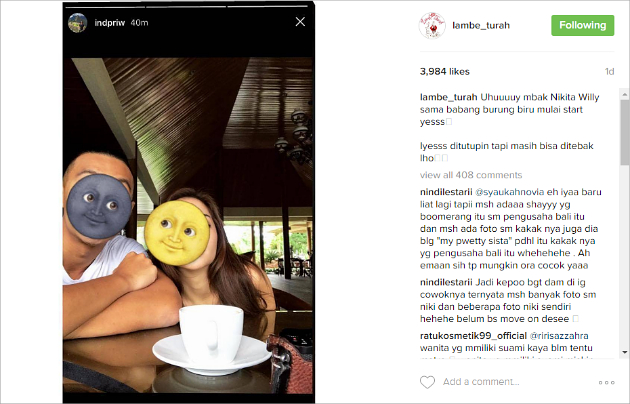This screenshot has height=404, width=630.
Task: Click the @ririsazzahra mention
Action: click(x=559, y=336)
